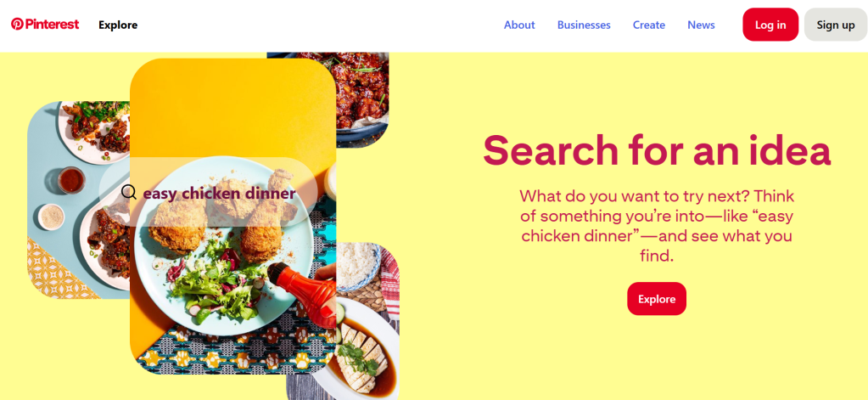The image size is (868, 400).
Task: Select the chicken wings photo on blue
Action: [x=77, y=200]
